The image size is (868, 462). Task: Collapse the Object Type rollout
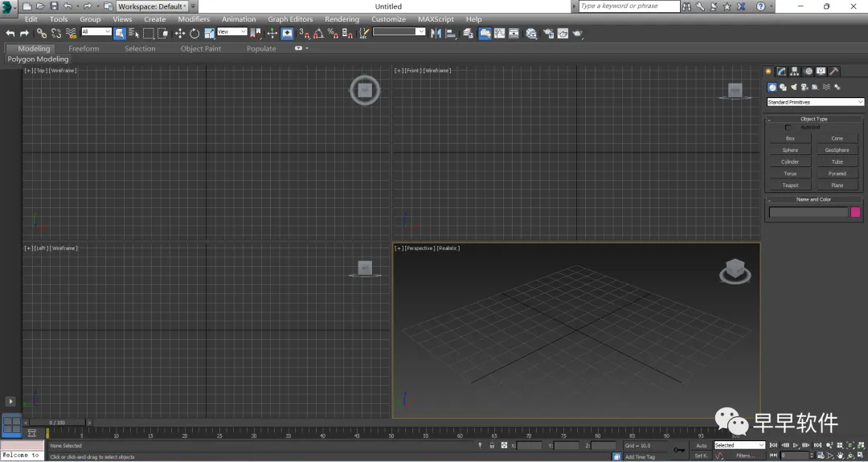click(x=813, y=119)
